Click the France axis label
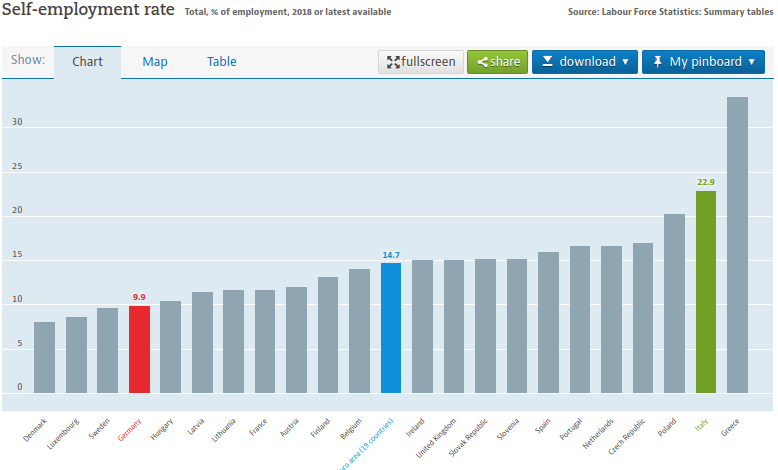The image size is (778, 470). point(258,427)
